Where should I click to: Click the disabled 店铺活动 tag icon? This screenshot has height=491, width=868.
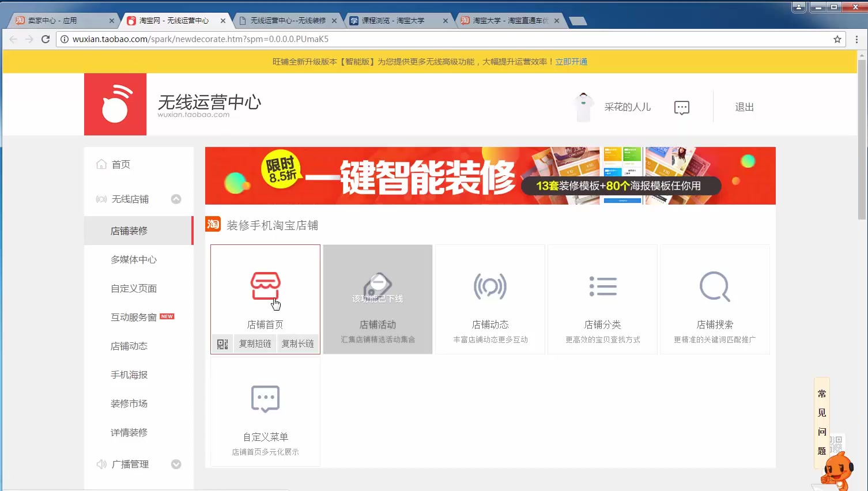click(378, 286)
